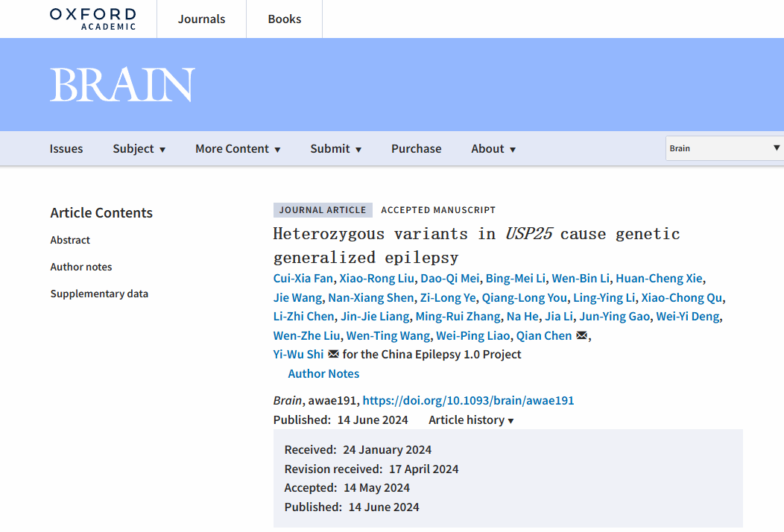784x532 pixels.
Task: Click the envelope icon after Qian Chen
Action: click(582, 335)
